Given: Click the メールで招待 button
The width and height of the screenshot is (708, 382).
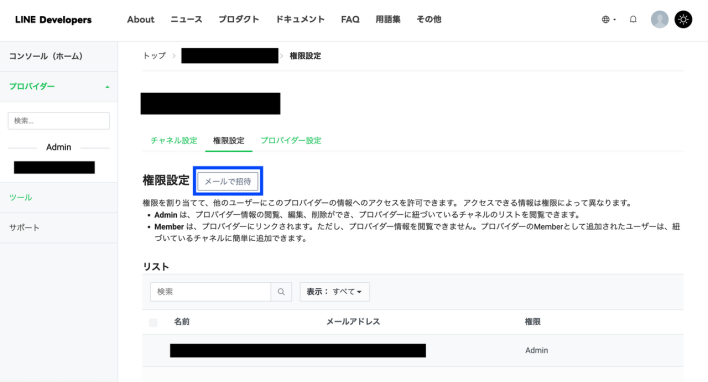Looking at the screenshot, I should point(228,181).
